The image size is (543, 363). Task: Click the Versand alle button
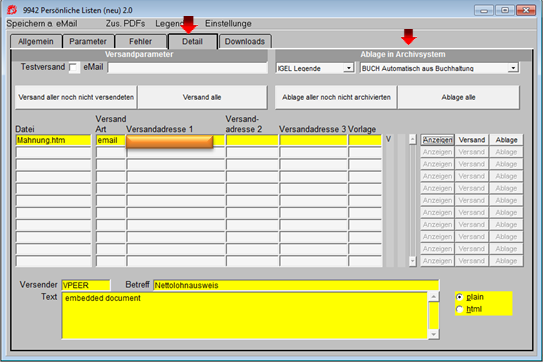[202, 97]
